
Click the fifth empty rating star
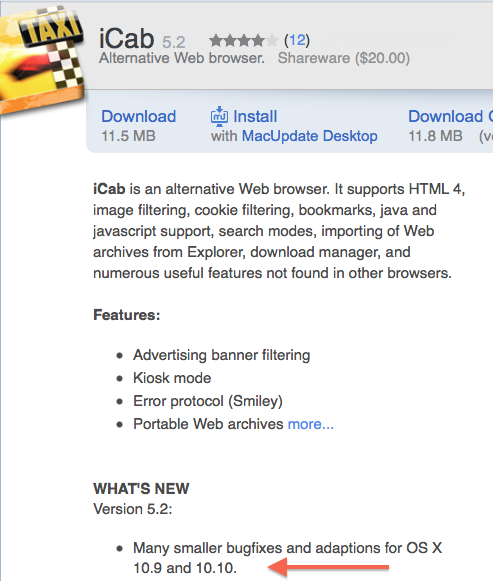[x=272, y=40]
